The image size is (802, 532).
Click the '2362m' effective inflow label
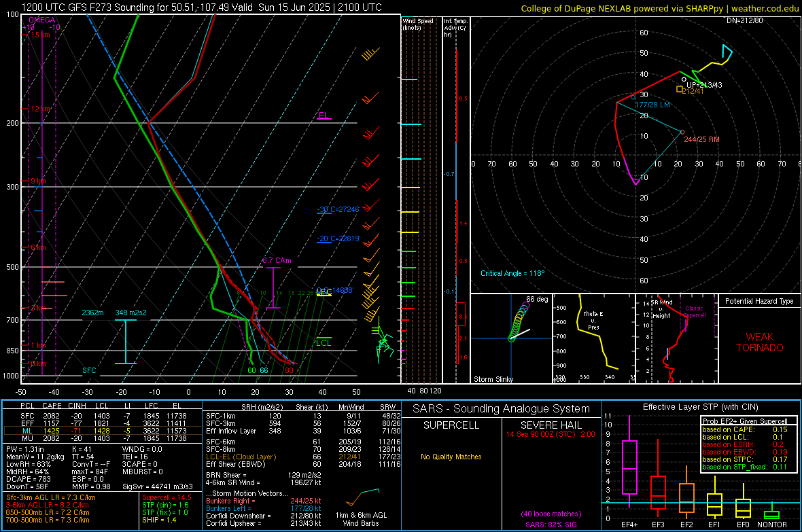coord(92,313)
